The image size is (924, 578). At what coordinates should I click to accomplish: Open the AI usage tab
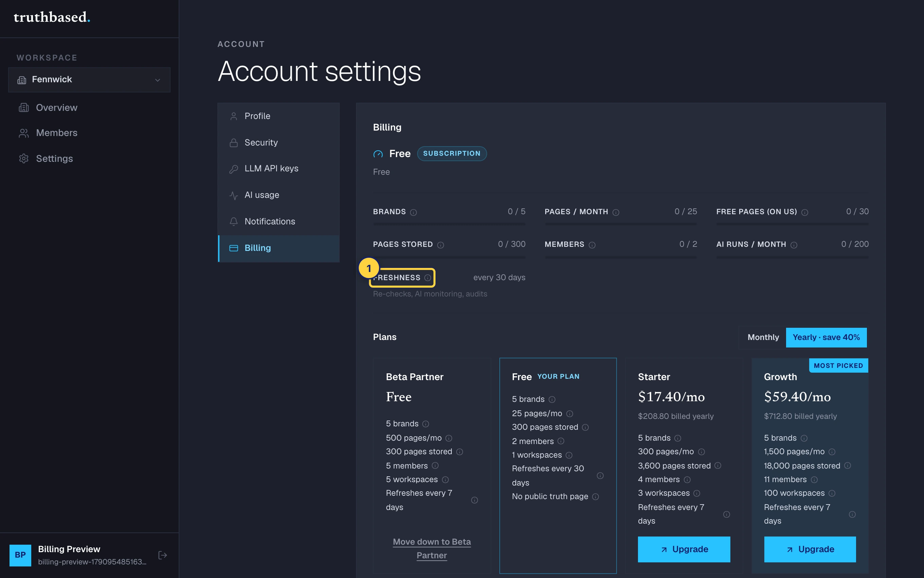click(278, 195)
